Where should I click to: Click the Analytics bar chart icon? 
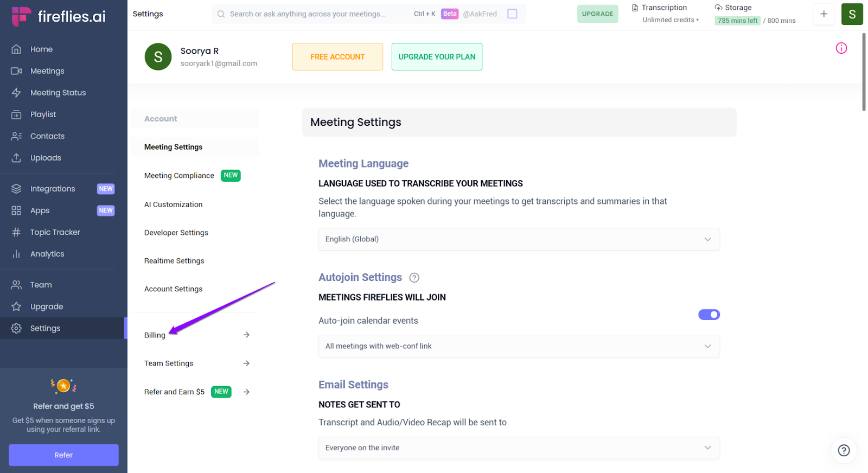[16, 254]
